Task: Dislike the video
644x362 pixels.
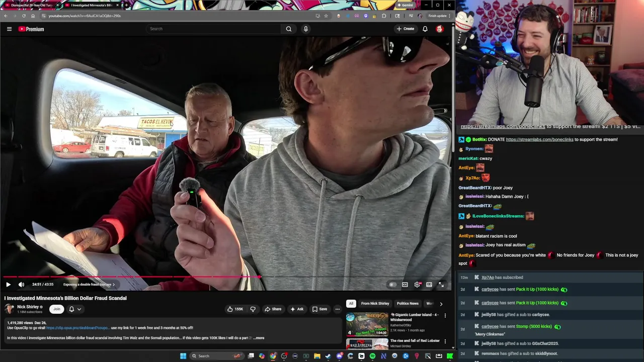Action: [x=253, y=309]
